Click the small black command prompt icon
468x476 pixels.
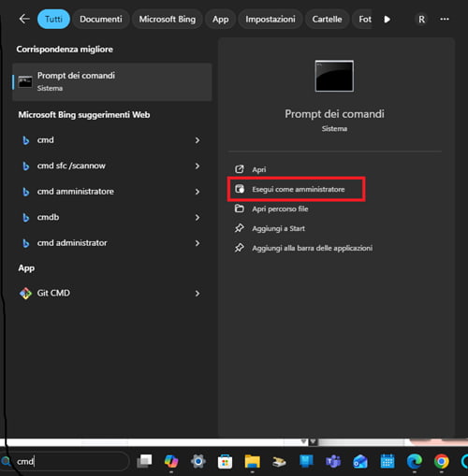click(x=25, y=82)
